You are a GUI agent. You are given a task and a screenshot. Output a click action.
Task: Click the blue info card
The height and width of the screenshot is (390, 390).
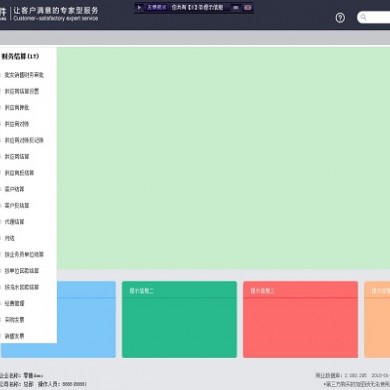86,319
